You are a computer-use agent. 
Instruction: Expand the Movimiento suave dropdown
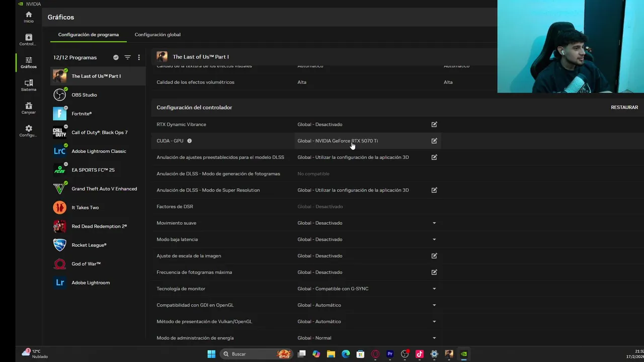[434, 223]
